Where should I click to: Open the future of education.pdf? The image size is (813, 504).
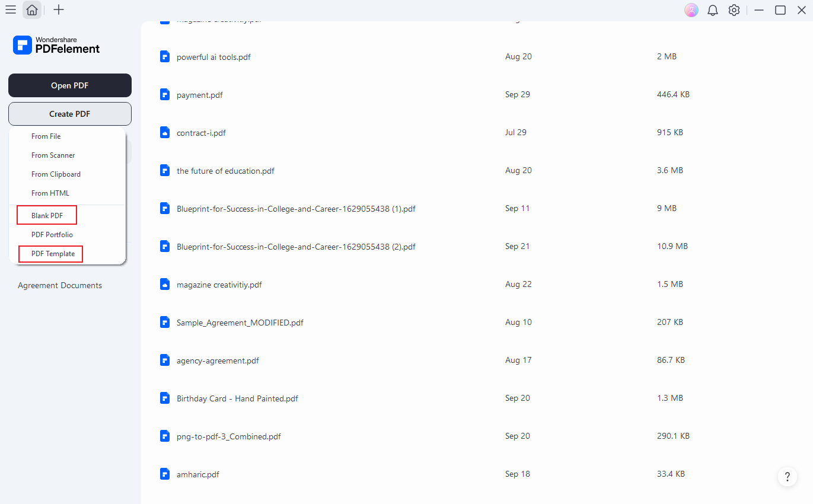point(225,171)
